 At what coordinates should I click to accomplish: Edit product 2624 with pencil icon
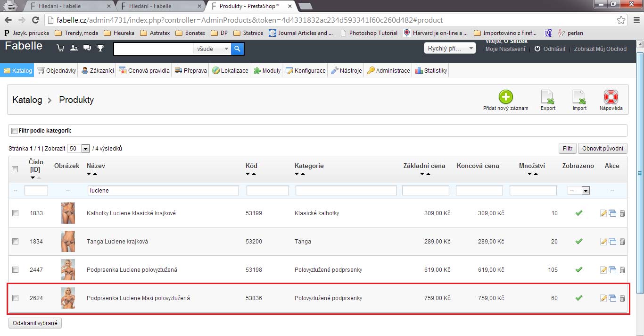603,298
